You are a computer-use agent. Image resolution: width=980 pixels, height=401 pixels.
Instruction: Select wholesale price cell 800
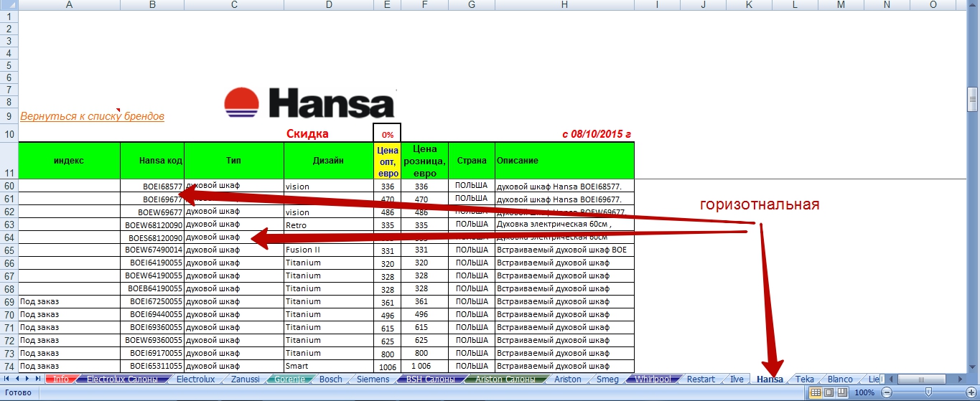tap(387, 353)
